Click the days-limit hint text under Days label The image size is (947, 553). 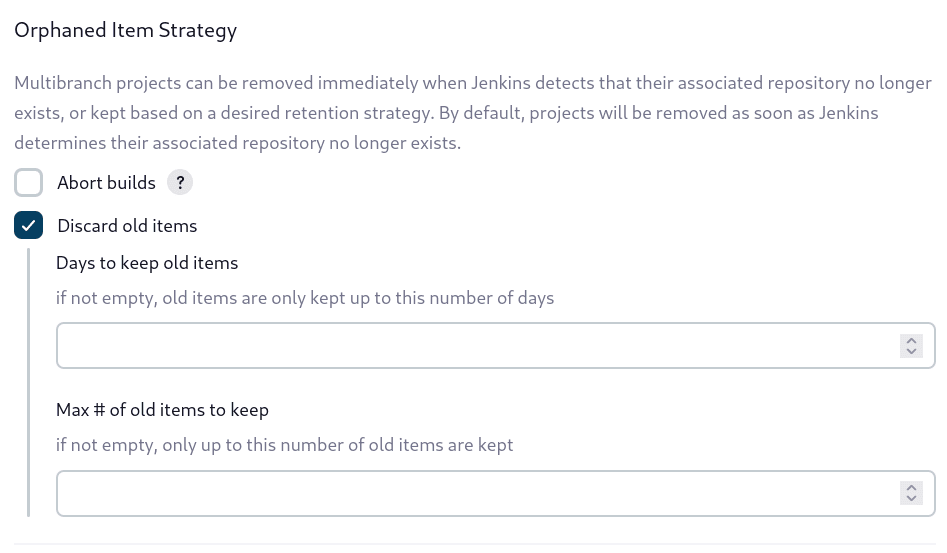click(x=305, y=298)
